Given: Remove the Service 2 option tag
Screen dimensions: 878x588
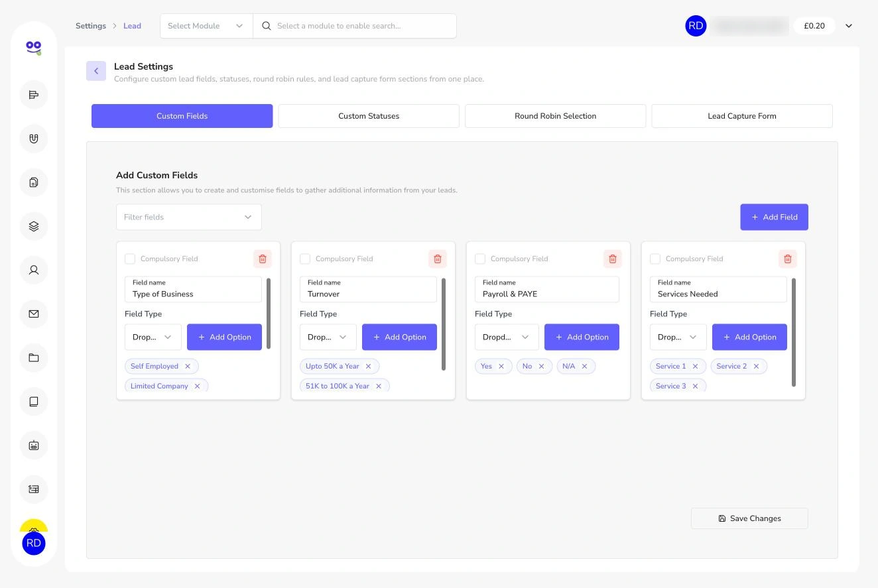Looking at the screenshot, I should [x=756, y=366].
